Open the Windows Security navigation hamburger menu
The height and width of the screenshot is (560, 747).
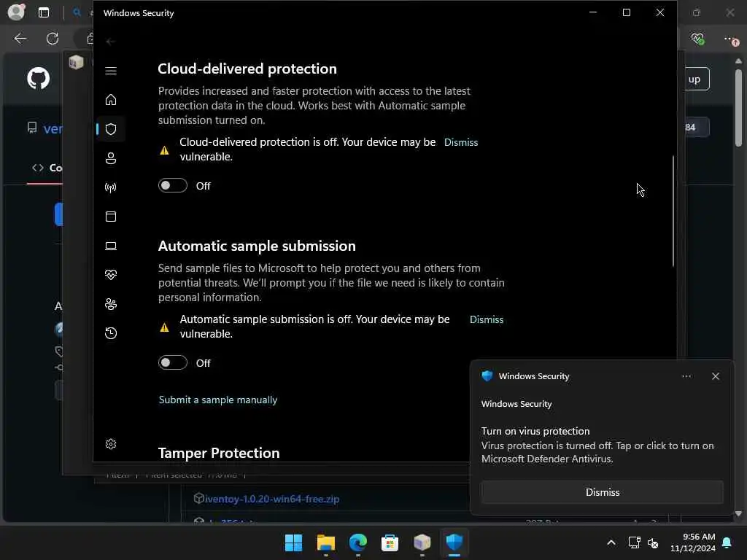[x=111, y=71]
